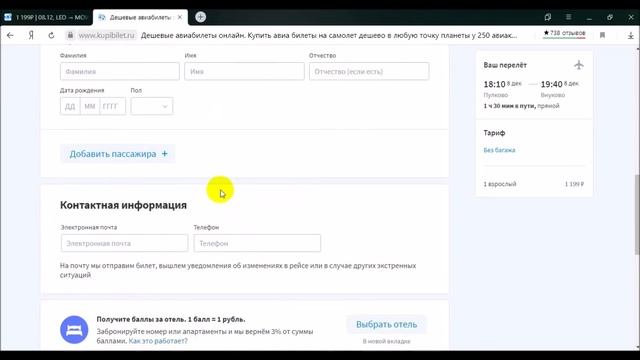Open the Как это работает? link
The height and width of the screenshot is (360, 640).
click(x=158, y=341)
